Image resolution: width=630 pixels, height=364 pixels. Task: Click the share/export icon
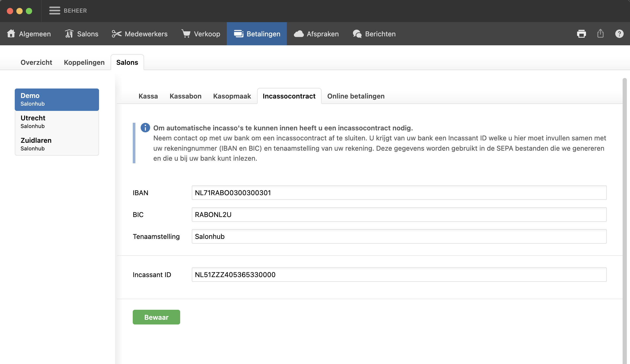coord(600,34)
